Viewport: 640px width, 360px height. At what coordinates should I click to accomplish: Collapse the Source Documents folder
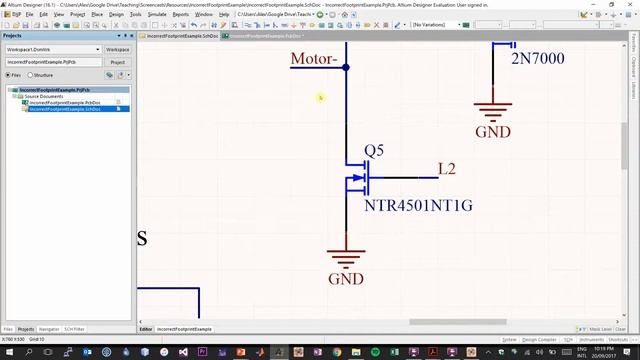(14, 96)
